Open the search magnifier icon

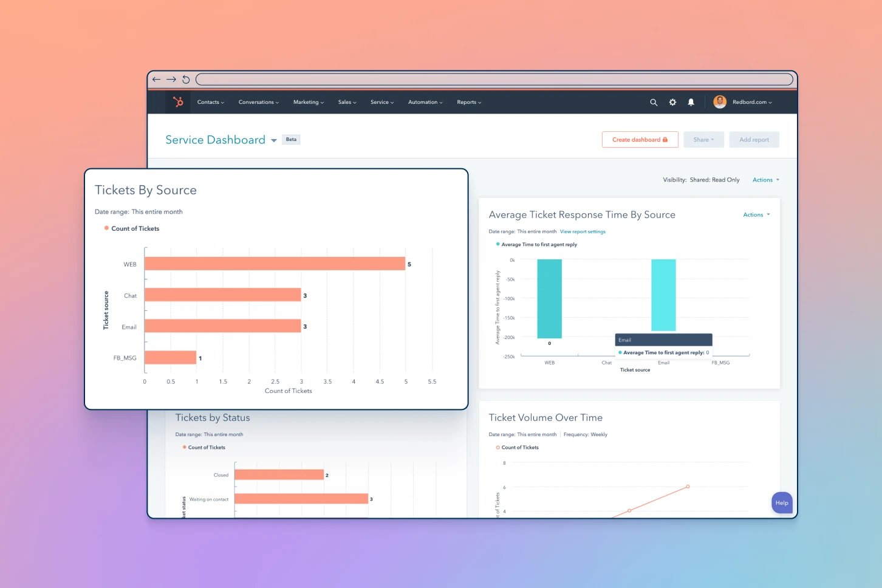tap(654, 102)
